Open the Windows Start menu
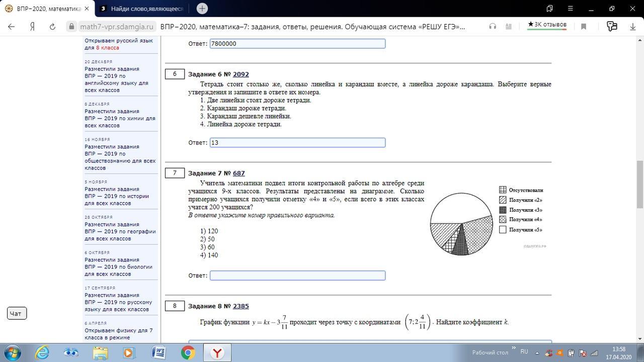The image size is (644, 362). point(13,352)
